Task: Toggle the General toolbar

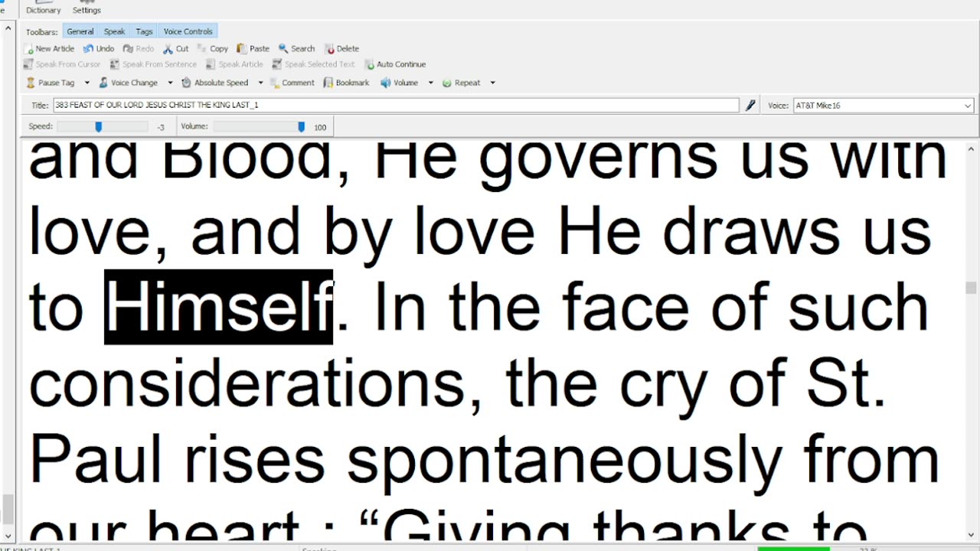Action: pos(80,31)
